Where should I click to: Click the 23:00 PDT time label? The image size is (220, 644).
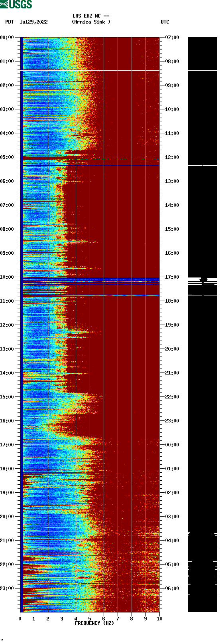[x=7, y=589]
